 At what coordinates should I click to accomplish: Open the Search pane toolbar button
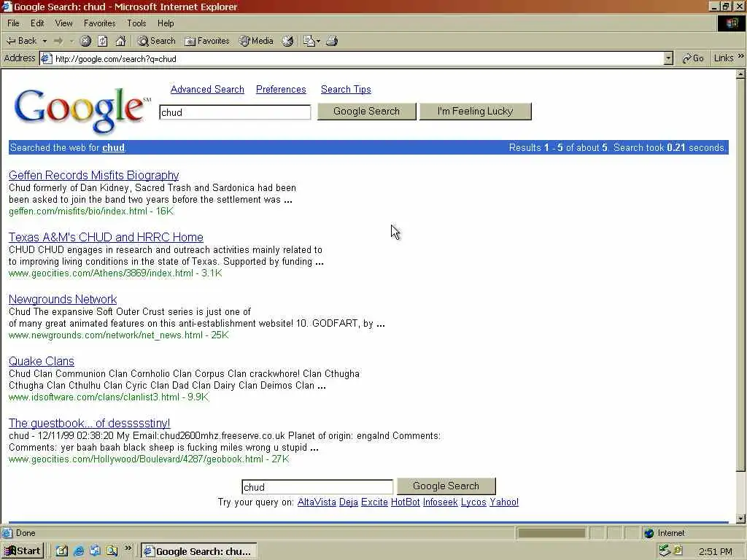(x=157, y=41)
